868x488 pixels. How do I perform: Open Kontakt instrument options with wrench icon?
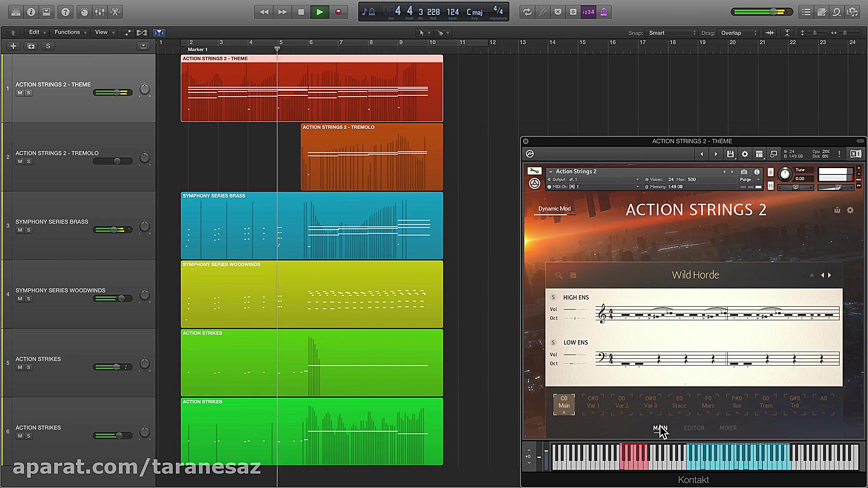(534, 171)
